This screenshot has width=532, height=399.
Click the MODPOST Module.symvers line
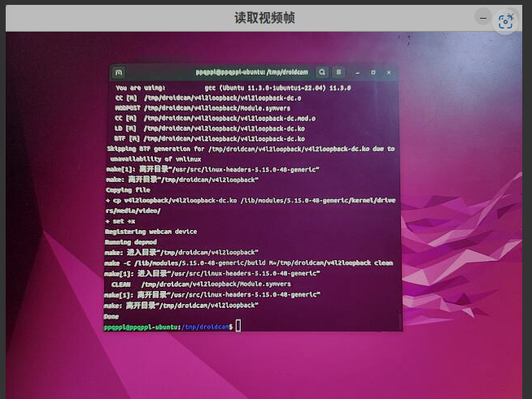pos(203,108)
